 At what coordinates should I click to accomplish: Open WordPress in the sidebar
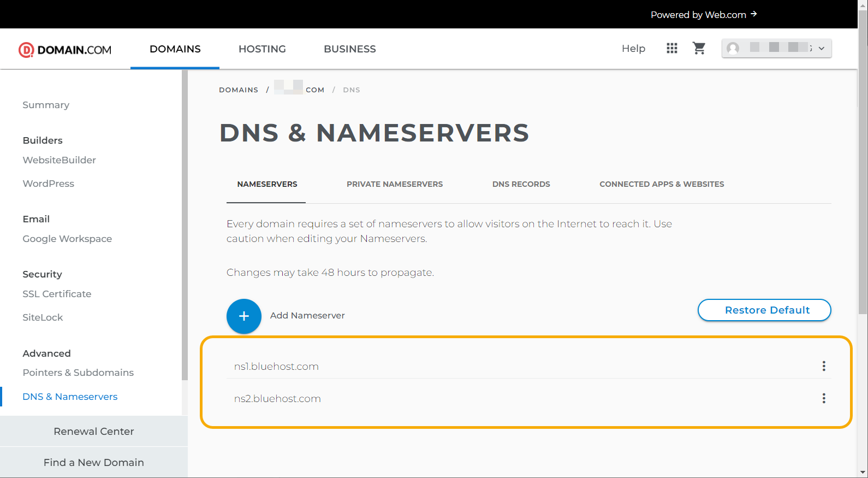click(49, 184)
